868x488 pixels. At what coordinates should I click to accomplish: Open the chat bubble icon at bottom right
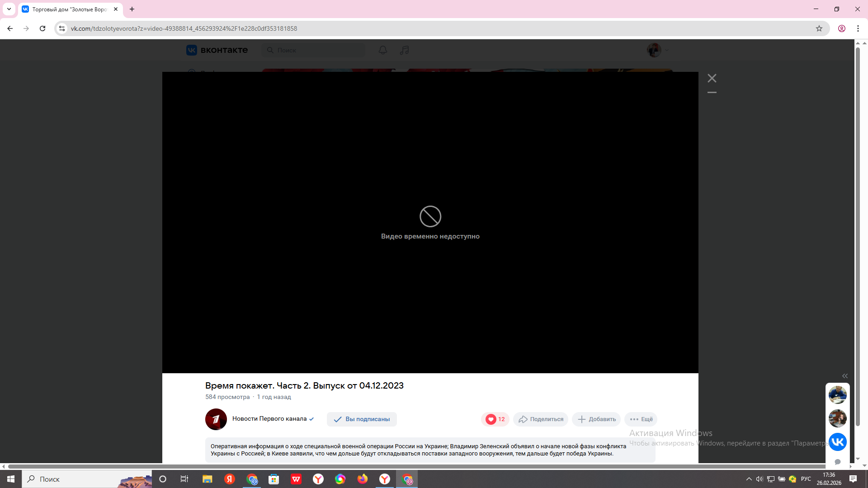pos(837,462)
